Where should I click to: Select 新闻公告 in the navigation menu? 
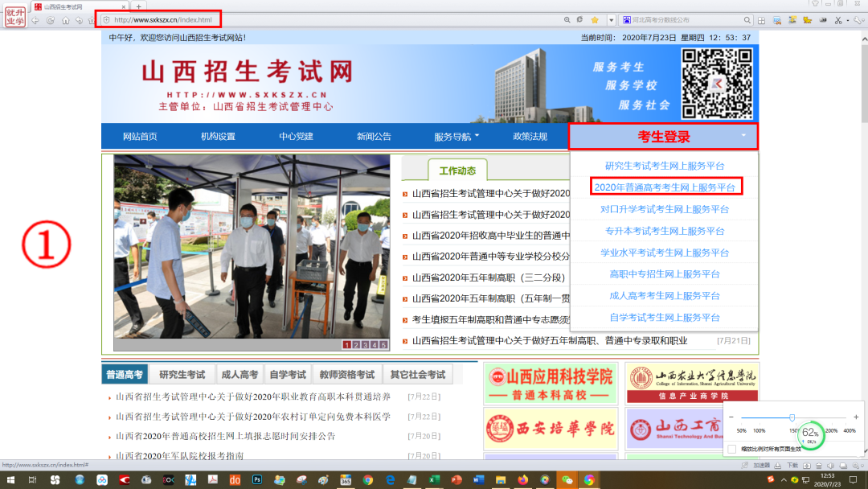click(x=374, y=137)
